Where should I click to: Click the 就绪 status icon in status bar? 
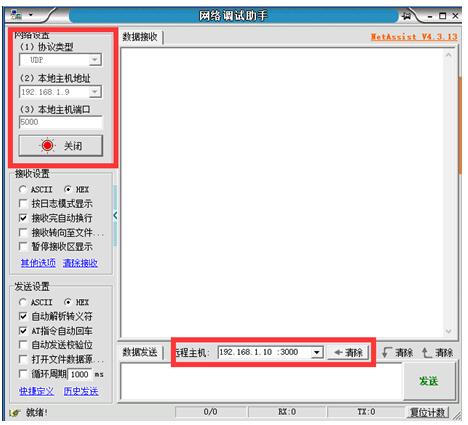pos(15,413)
